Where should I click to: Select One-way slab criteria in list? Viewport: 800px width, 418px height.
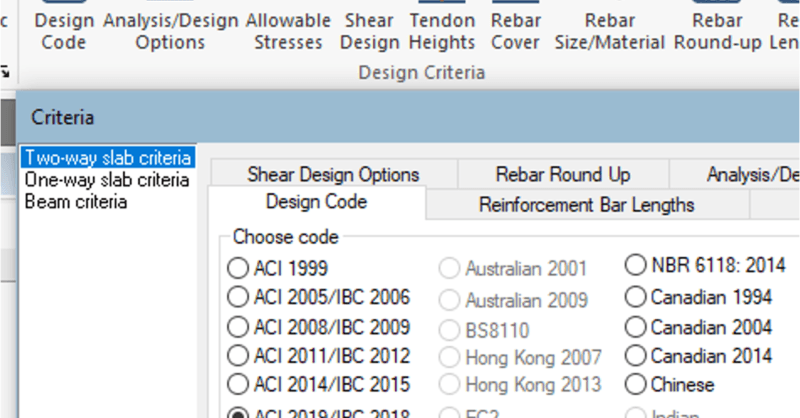106,180
